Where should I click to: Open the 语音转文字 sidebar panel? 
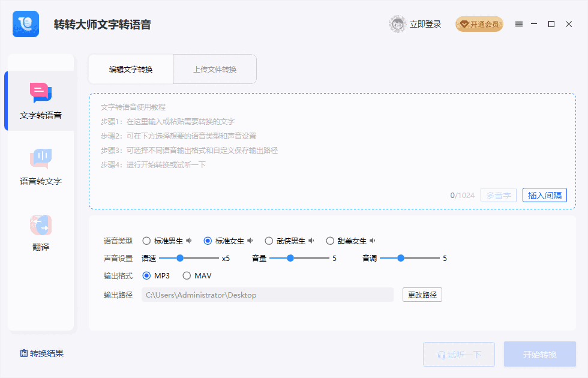pos(40,157)
